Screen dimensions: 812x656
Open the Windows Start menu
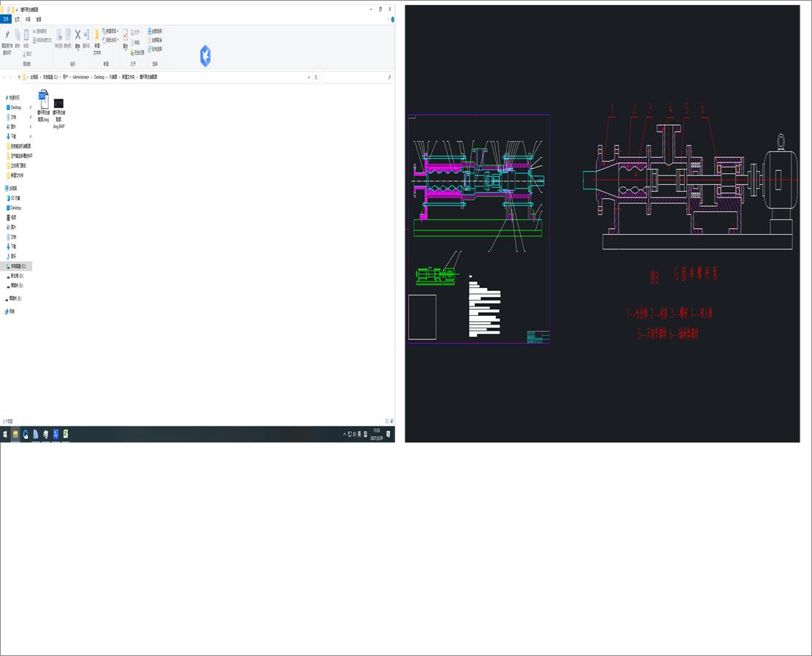tap(5, 434)
